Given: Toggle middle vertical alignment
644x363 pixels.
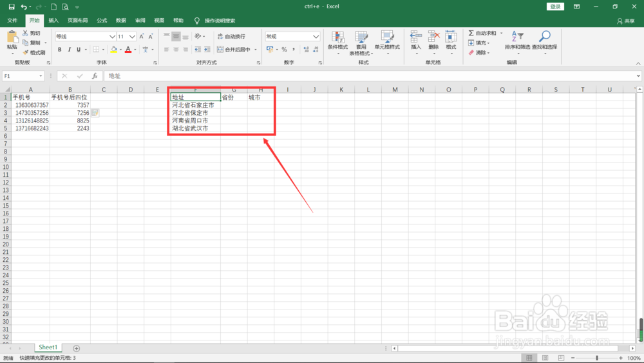Looking at the screenshot, I should coord(176,37).
